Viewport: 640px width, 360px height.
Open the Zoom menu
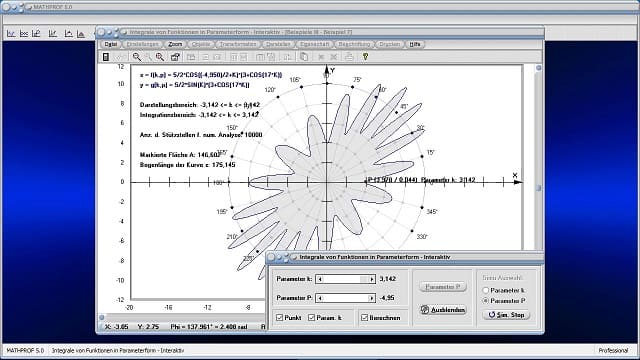175,44
